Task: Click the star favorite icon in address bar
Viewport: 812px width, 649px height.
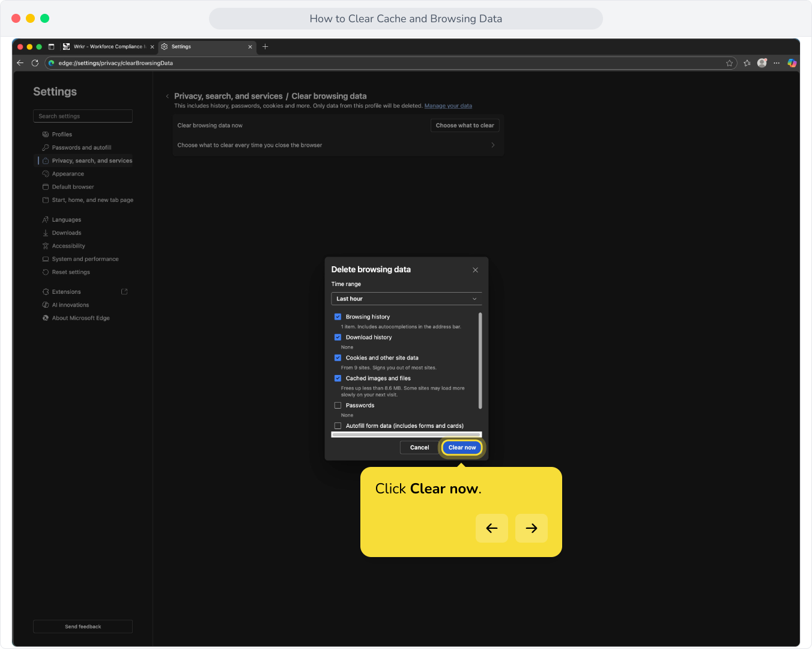Action: 729,63
